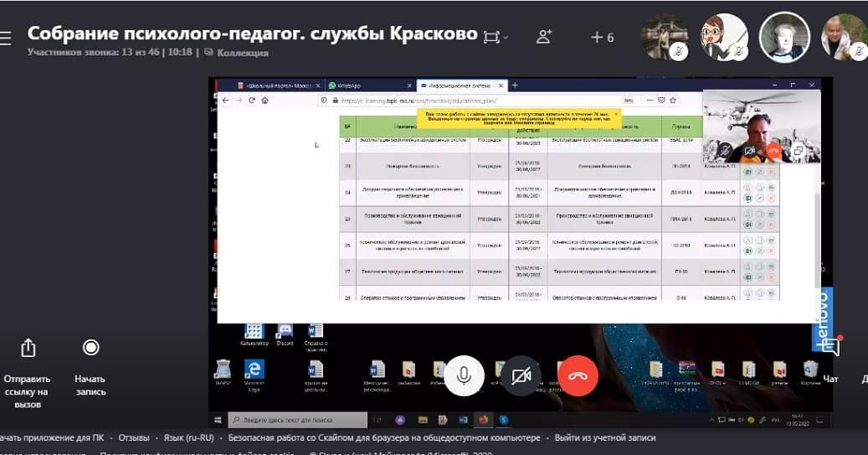Turn on the camera in call controls
This screenshot has height=455, width=868.
coord(521,375)
